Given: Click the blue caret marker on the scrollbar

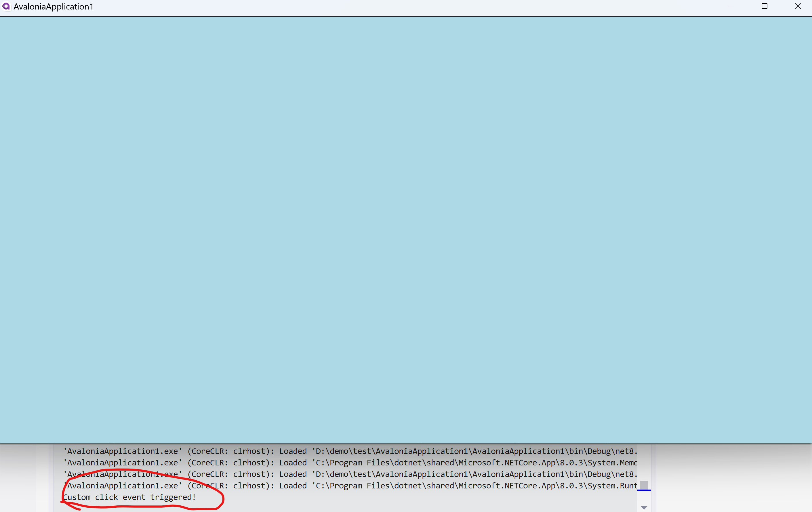Looking at the screenshot, I should [644, 490].
